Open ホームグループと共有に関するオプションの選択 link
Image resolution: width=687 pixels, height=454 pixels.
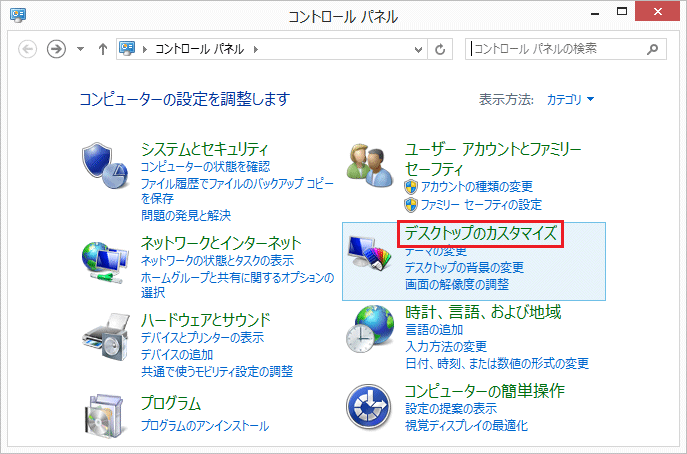[237, 285]
